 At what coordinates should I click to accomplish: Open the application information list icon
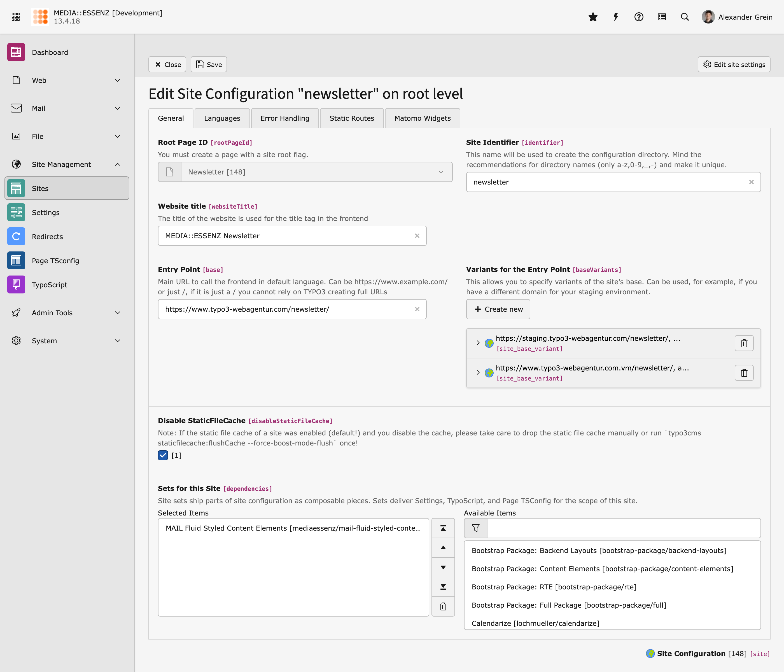[x=661, y=17]
